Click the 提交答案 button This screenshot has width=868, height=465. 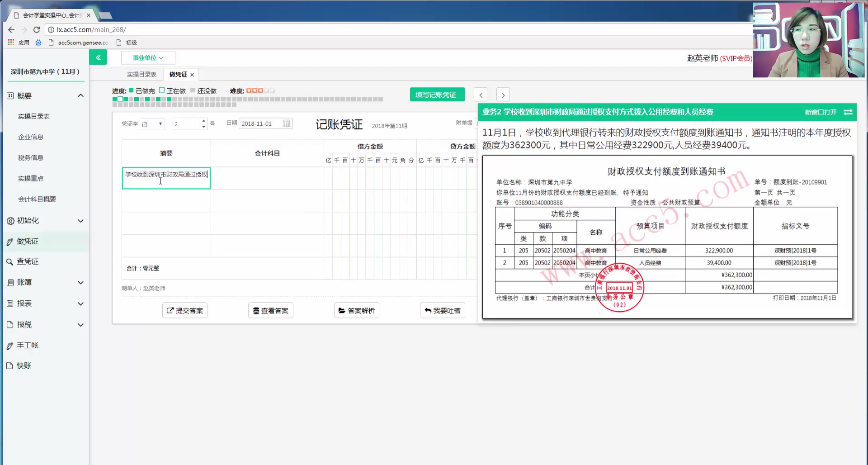184,310
